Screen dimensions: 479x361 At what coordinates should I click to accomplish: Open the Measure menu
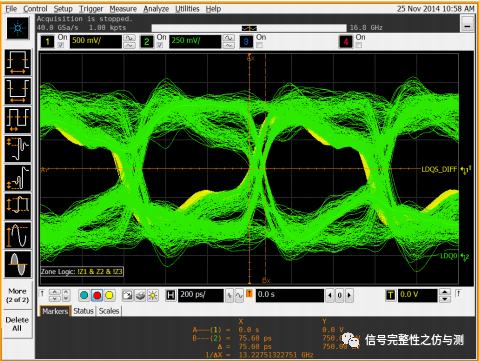[x=123, y=9]
